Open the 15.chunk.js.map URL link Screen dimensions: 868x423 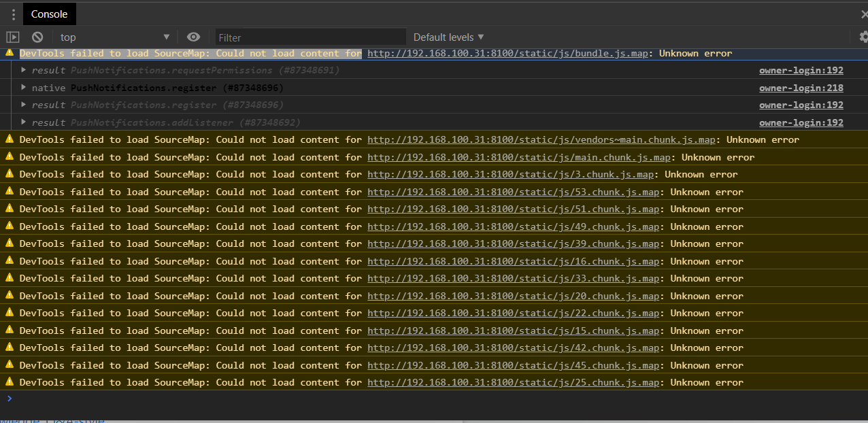pos(514,331)
